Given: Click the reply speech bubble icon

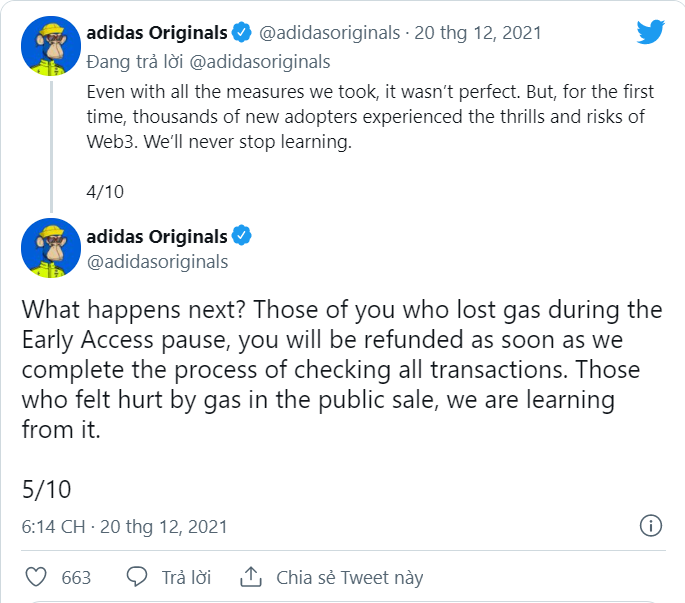Looking at the screenshot, I should [x=137, y=577].
